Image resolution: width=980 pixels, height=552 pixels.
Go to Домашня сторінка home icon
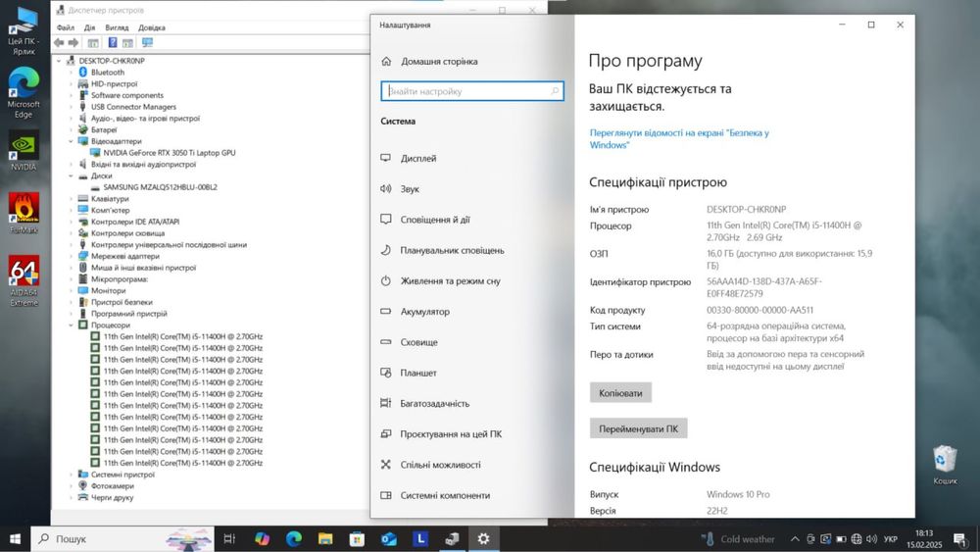click(386, 61)
